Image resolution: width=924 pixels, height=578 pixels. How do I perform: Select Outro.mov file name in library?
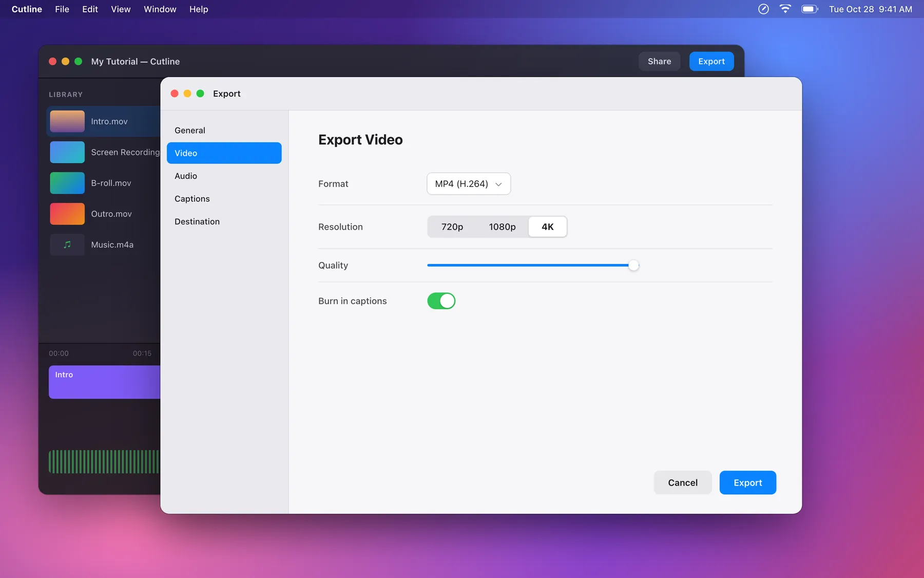point(111,214)
